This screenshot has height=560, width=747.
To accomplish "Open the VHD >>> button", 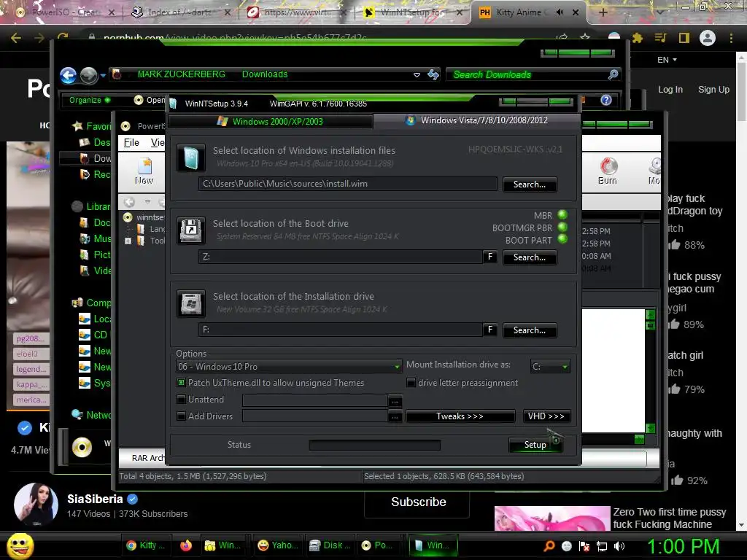I will [x=546, y=416].
